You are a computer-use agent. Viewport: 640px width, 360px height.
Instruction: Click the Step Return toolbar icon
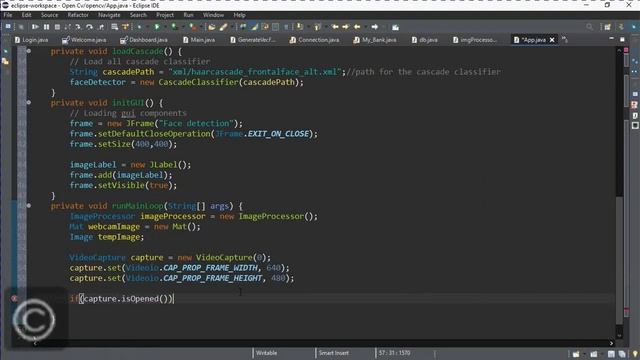click(101, 27)
